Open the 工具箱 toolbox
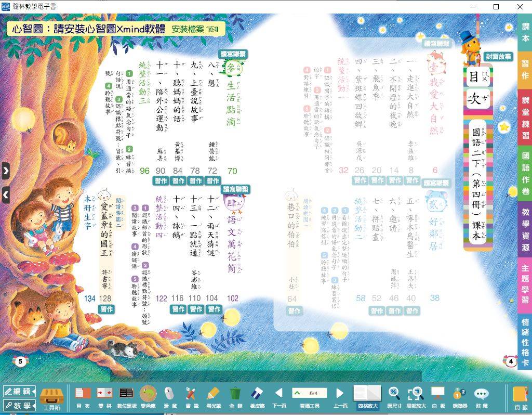The image size is (532, 415). 51,399
